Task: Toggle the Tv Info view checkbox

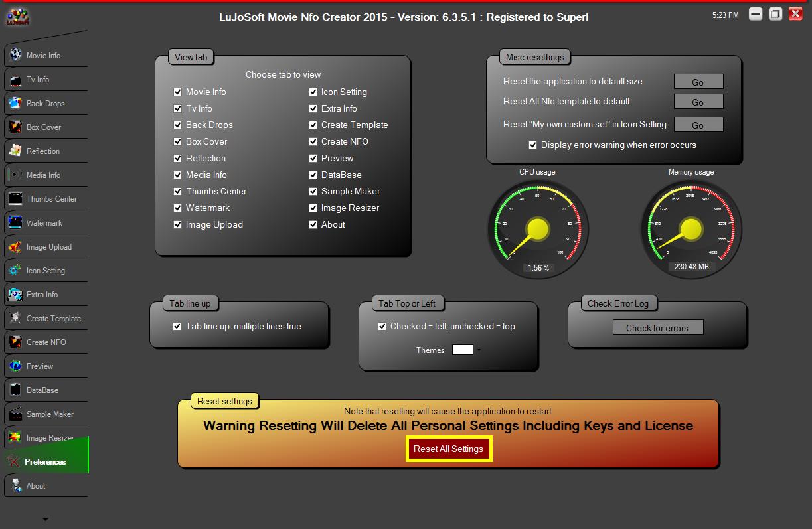Action: pyautogui.click(x=177, y=108)
